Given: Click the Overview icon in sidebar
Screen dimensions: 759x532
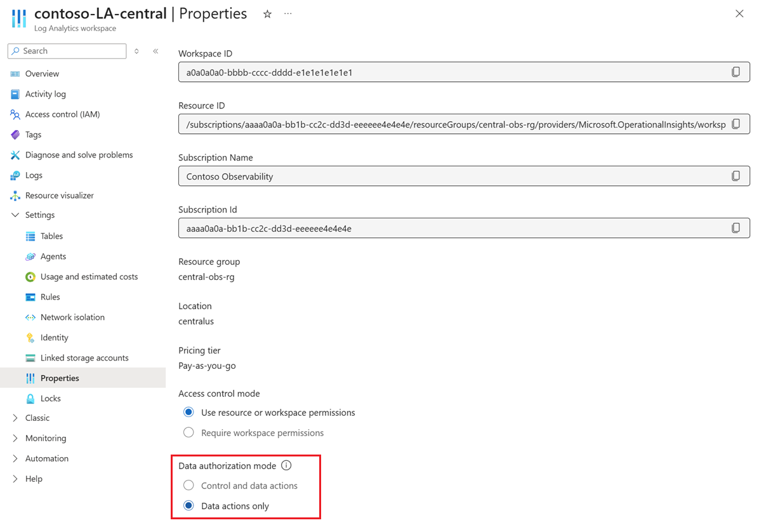Looking at the screenshot, I should [15, 74].
